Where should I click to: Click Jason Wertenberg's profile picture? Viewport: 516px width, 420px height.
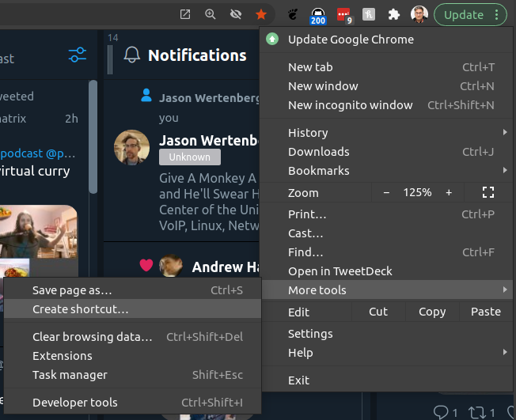(131, 147)
